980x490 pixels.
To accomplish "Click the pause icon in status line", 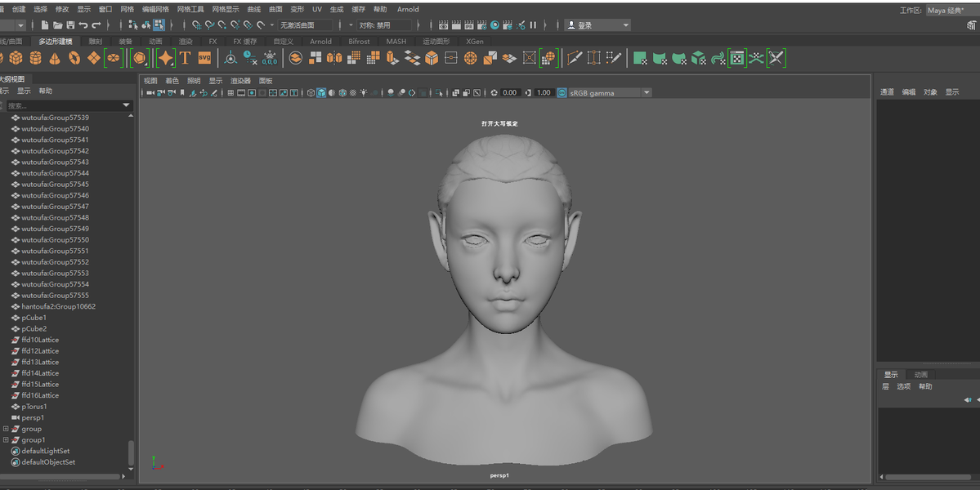I will pos(533,25).
